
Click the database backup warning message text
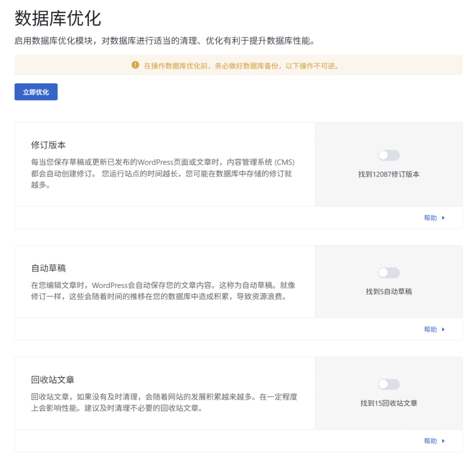tap(241, 66)
